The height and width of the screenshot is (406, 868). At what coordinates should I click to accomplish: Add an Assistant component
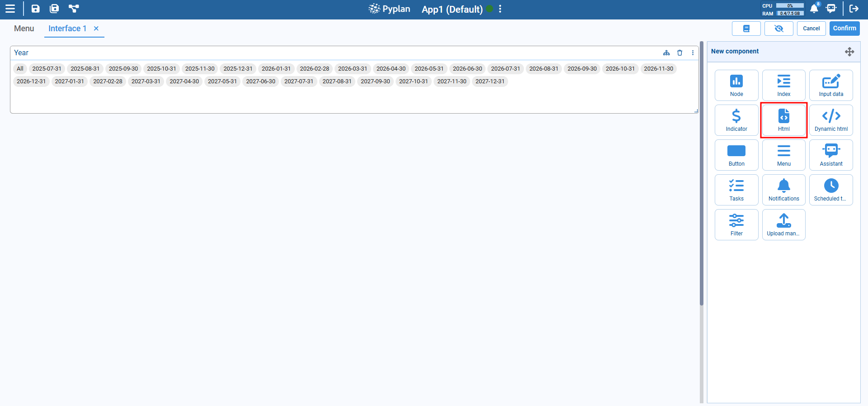point(830,155)
